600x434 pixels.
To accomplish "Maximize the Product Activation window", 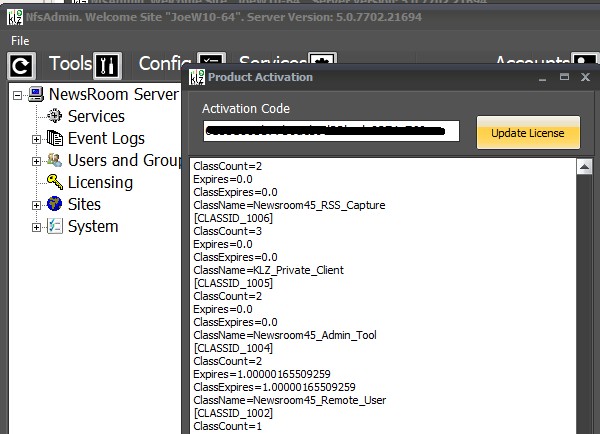I will point(564,77).
